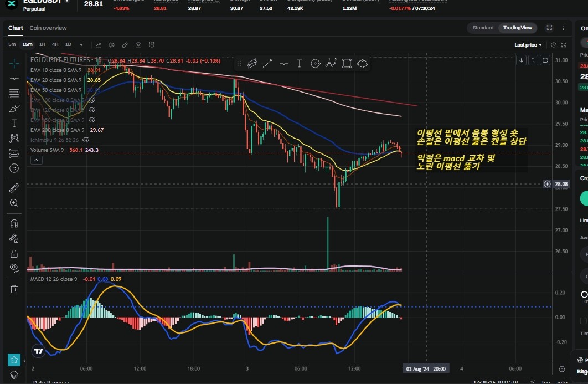Screen dimensions: 588x384
Task: Select the ruler measure tool
Action: (x=14, y=188)
